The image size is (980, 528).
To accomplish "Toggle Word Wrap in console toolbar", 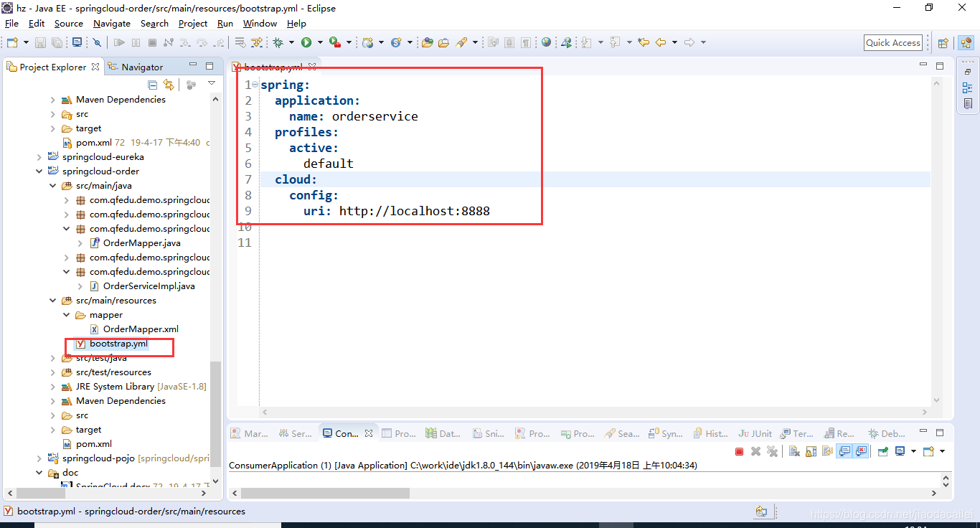I will coord(827,451).
